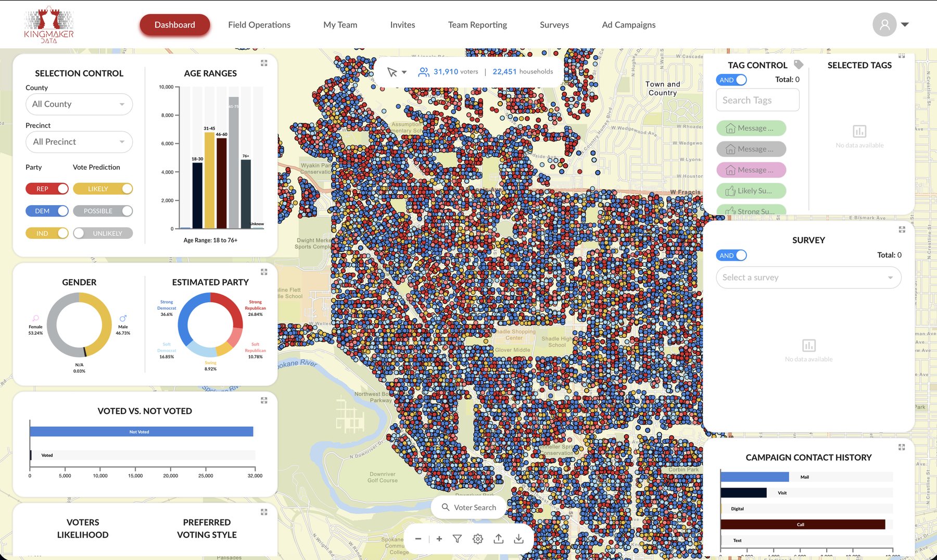Expand the All County dropdown
The width and height of the screenshot is (937, 560).
coord(79,104)
